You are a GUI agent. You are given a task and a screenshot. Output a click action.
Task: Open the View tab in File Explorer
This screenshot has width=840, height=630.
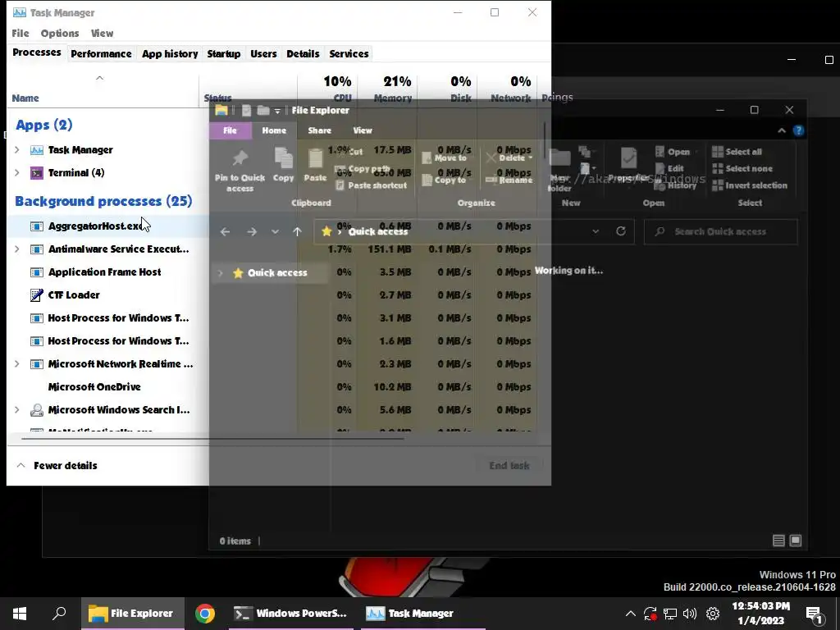click(x=362, y=130)
